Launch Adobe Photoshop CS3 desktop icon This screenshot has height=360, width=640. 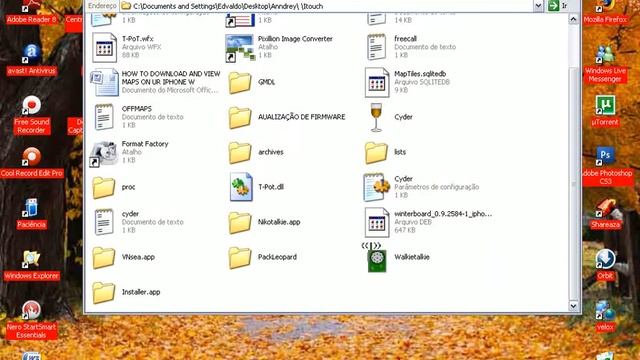605,156
